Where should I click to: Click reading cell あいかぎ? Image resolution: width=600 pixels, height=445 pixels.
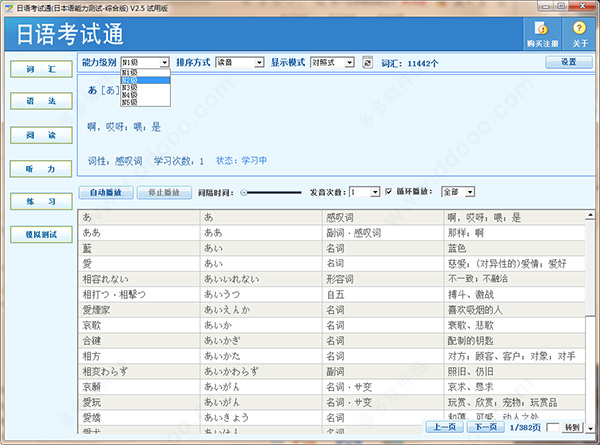click(x=261, y=341)
